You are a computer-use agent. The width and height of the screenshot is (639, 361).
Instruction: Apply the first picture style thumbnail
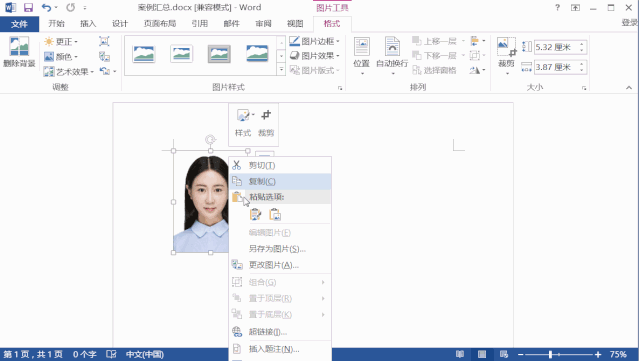[x=144, y=54]
